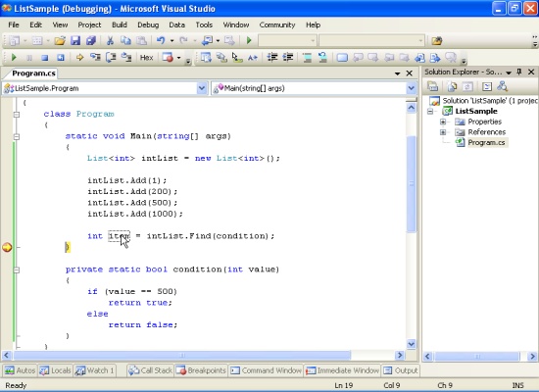
Task: Select Program.cs in Solution Explorer
Action: point(486,142)
